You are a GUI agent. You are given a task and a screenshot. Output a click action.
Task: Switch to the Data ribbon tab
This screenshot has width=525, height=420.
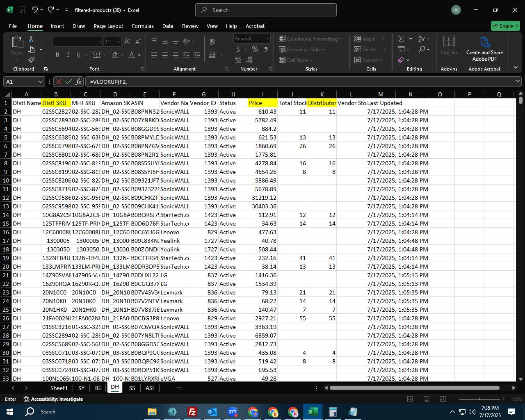tap(168, 26)
